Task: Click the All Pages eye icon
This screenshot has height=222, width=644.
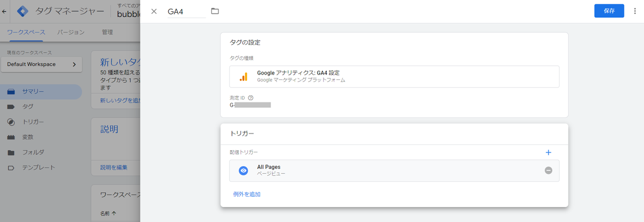Action: 243,171
